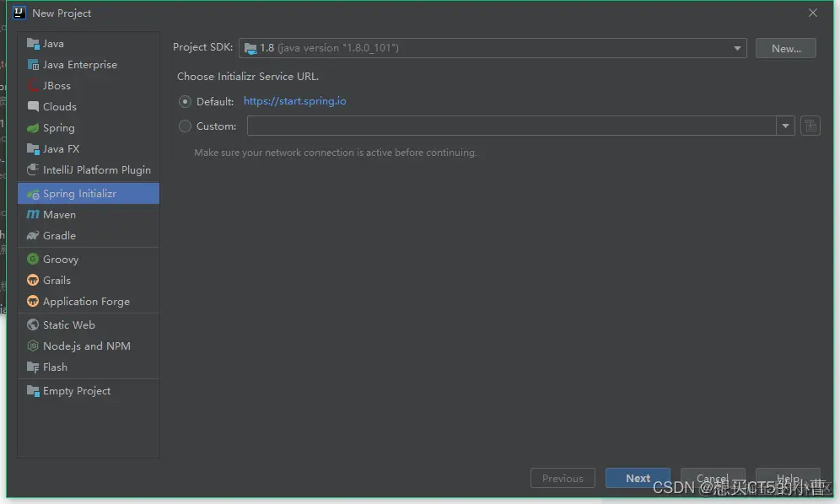
Task: Click the Grails label text
Action: (x=57, y=280)
